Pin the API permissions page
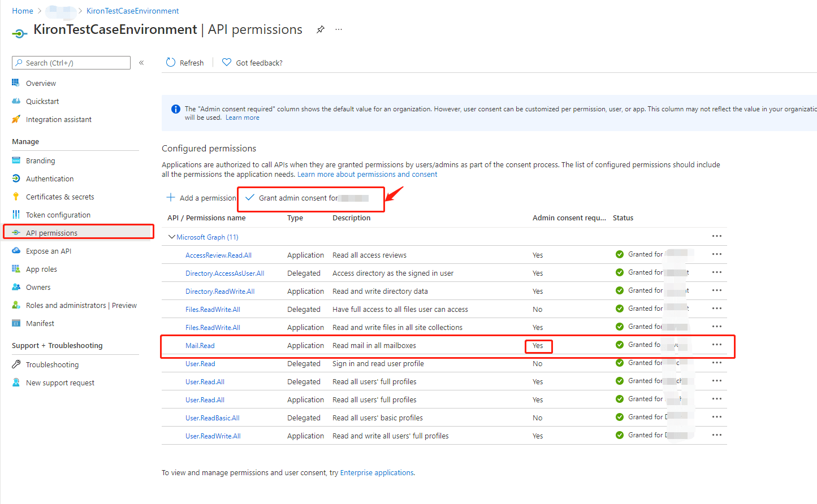The image size is (817, 504). click(321, 29)
